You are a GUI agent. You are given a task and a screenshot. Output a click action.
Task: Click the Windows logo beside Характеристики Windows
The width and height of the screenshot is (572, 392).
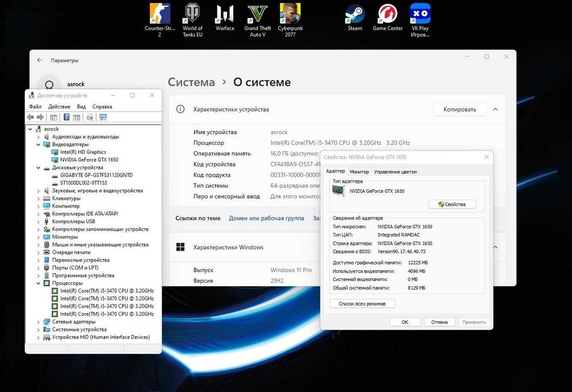180,247
